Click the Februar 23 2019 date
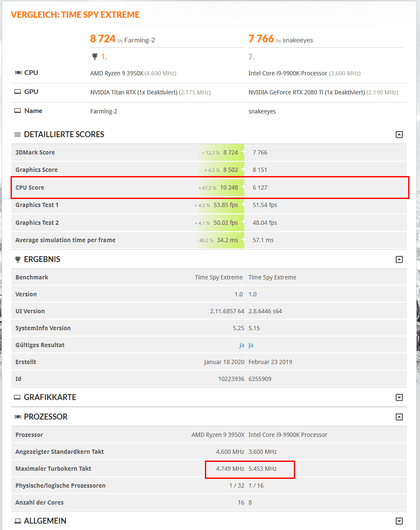420x530 pixels. pyautogui.click(x=270, y=362)
